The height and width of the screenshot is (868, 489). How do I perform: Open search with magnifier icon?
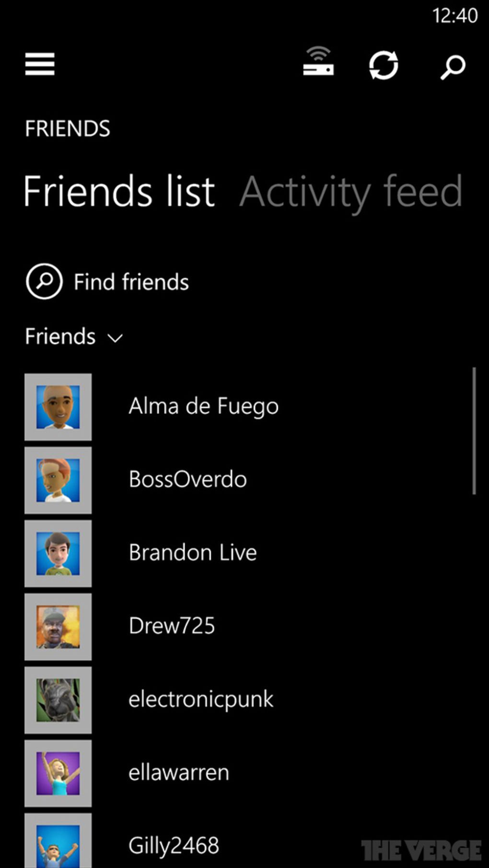coord(453,67)
